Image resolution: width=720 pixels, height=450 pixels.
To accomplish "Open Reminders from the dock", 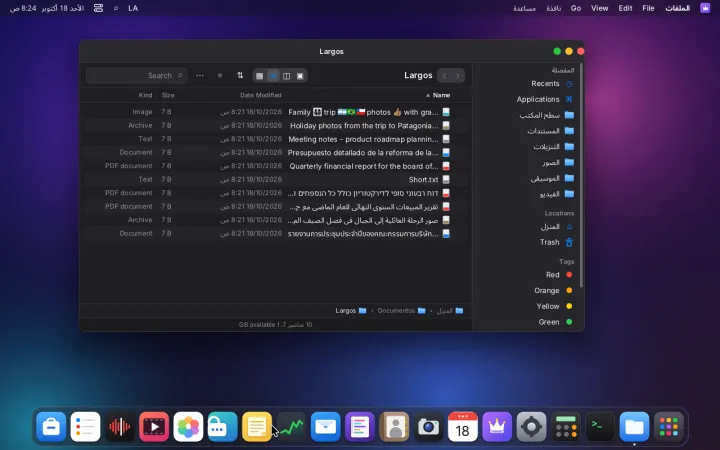I will click(x=85, y=427).
